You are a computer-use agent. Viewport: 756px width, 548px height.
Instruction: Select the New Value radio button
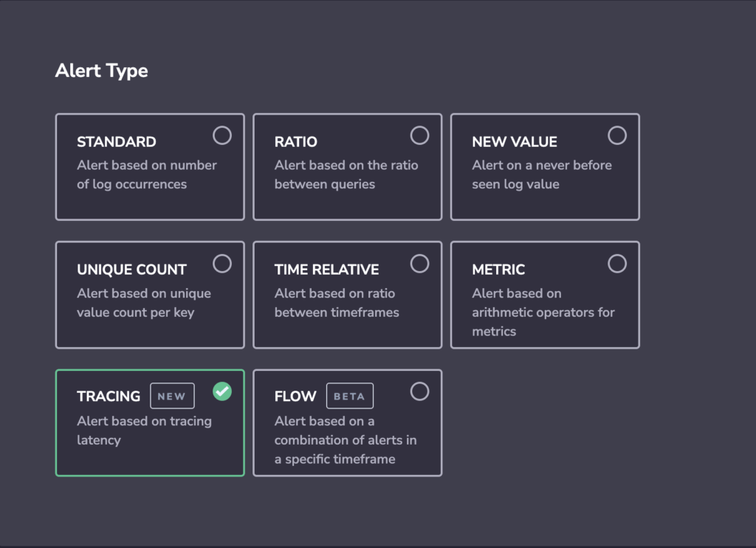point(617,136)
